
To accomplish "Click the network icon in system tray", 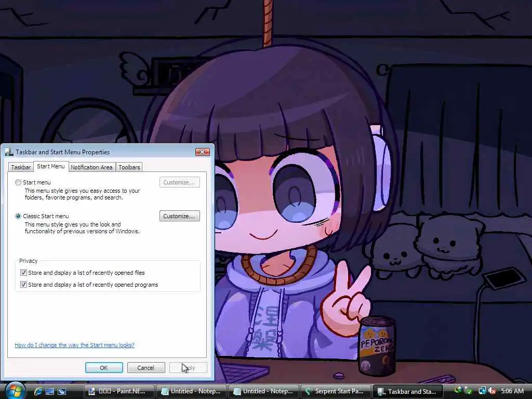I will (482, 391).
